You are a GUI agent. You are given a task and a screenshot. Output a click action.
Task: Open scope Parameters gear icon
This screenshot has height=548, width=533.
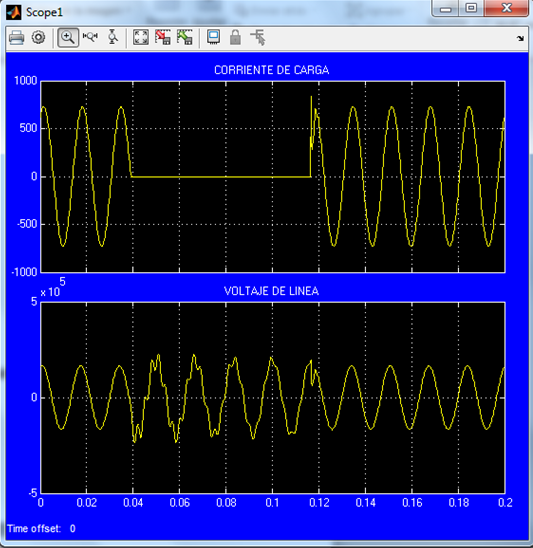point(38,37)
